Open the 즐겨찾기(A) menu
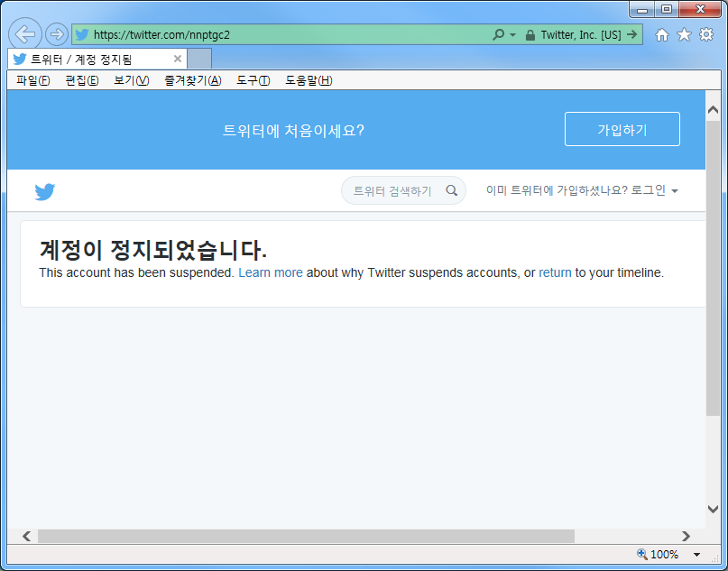 (x=193, y=80)
